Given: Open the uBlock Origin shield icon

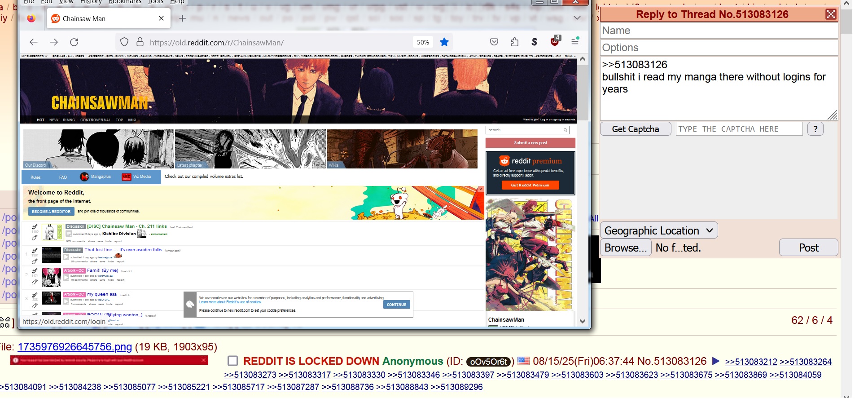Looking at the screenshot, I should point(555,41).
